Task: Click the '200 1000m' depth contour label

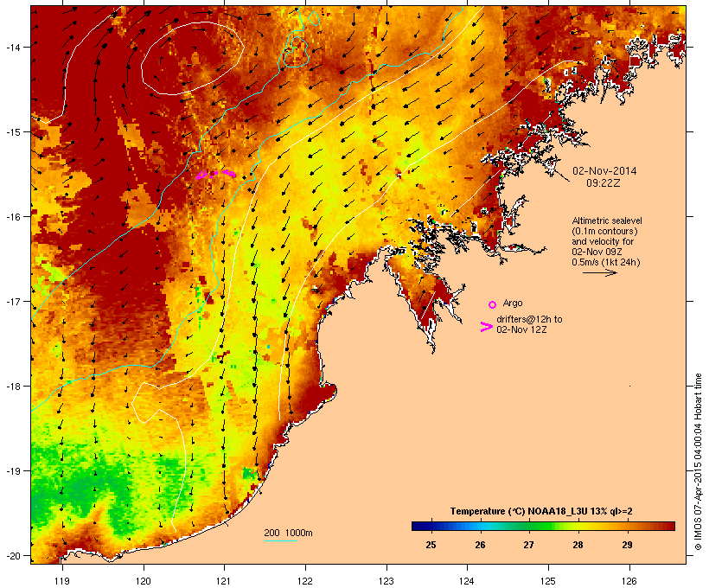Action: (288, 533)
